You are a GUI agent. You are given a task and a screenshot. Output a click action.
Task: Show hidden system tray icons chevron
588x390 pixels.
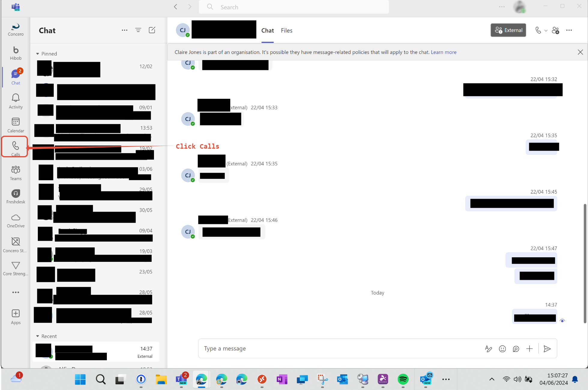[492, 379]
